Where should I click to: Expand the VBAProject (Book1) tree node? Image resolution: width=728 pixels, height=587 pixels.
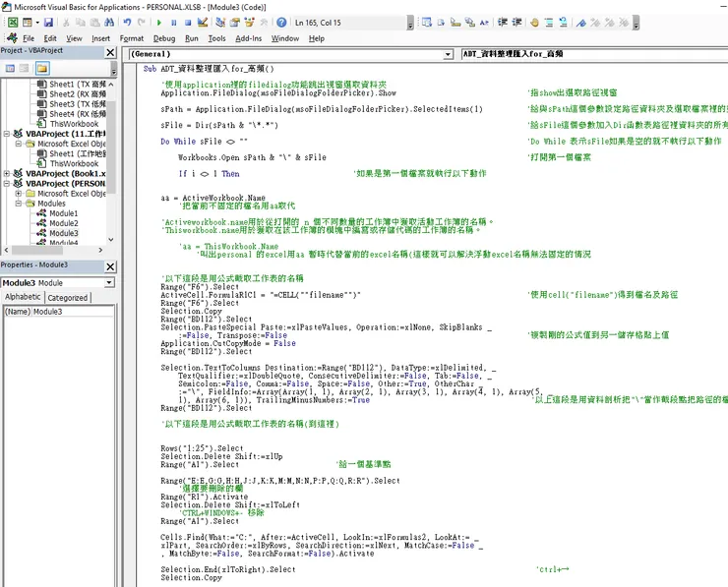coord(5,174)
